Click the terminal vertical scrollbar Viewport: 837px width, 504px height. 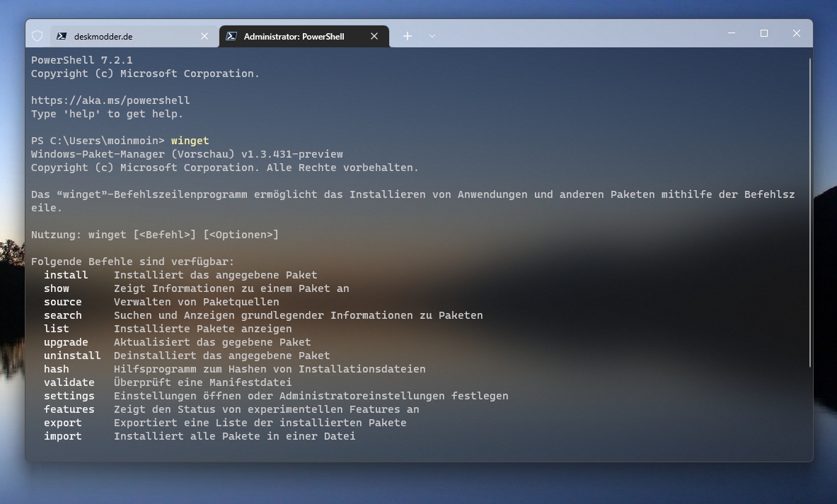[x=810, y=213]
